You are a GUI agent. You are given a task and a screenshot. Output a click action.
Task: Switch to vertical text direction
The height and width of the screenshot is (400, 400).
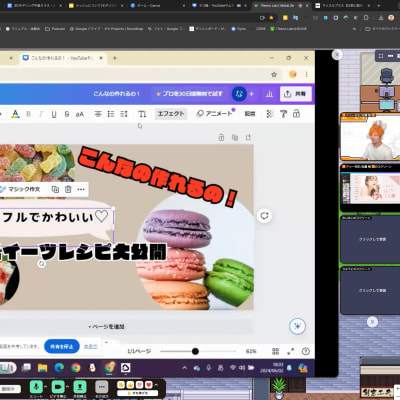coord(142,114)
